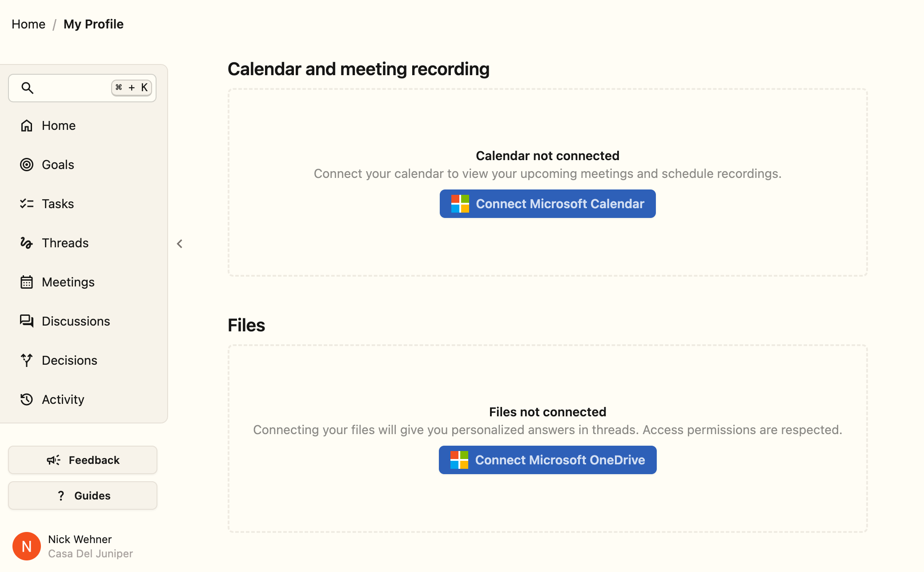Click Nick Wehner's orange avatar
This screenshot has height=572, width=924.
27,546
